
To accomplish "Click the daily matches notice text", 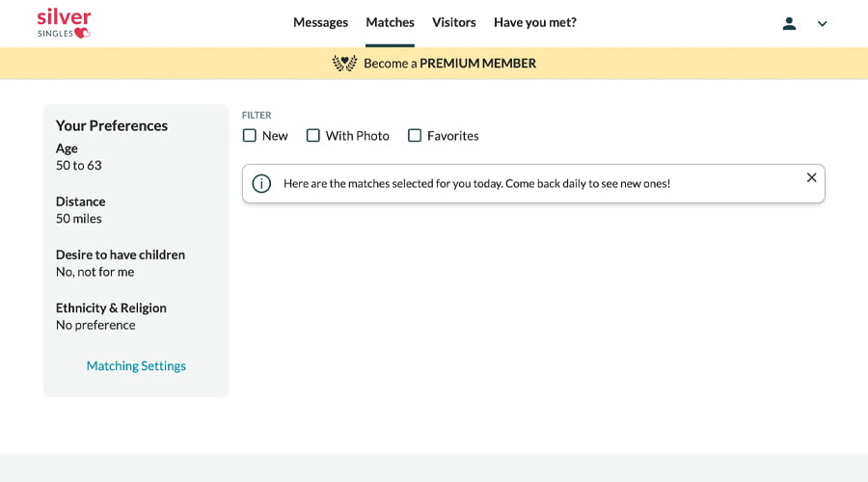I will (x=476, y=184).
